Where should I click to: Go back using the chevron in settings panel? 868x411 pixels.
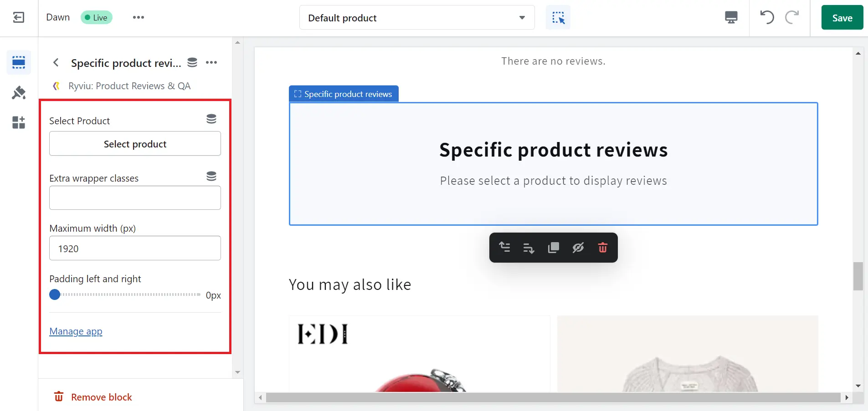pyautogui.click(x=56, y=62)
